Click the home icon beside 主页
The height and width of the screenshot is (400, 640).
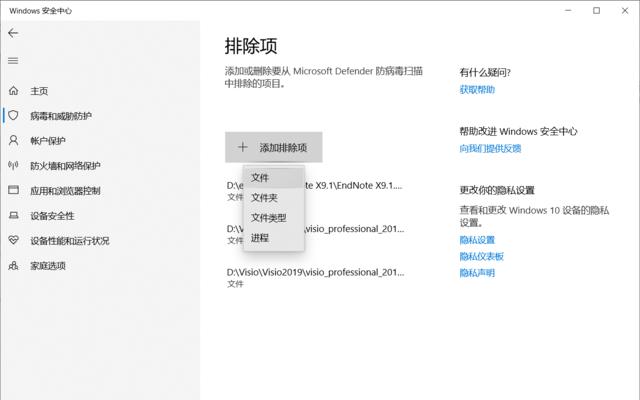[x=13, y=91]
